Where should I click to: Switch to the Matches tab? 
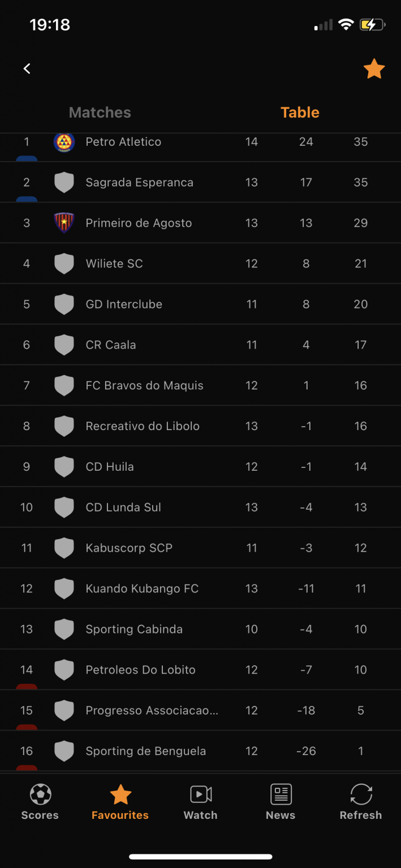(x=100, y=112)
